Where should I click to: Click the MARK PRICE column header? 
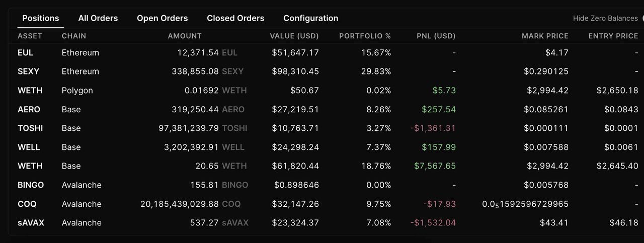[x=545, y=36]
